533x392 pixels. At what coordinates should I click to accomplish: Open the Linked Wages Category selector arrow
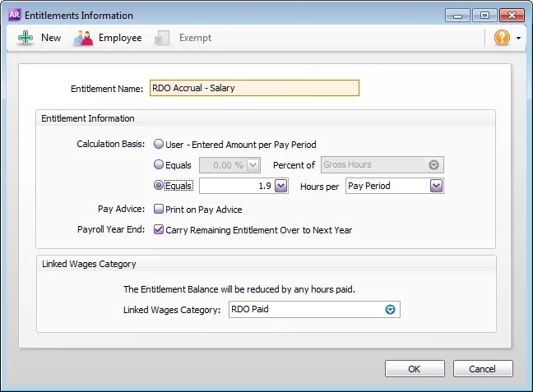390,310
